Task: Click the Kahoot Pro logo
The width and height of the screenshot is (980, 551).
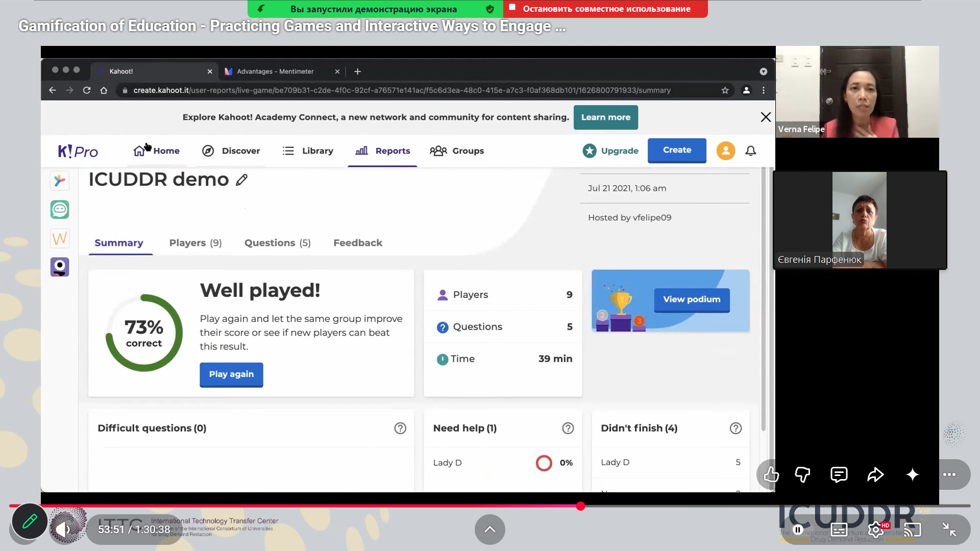Action: pos(78,151)
